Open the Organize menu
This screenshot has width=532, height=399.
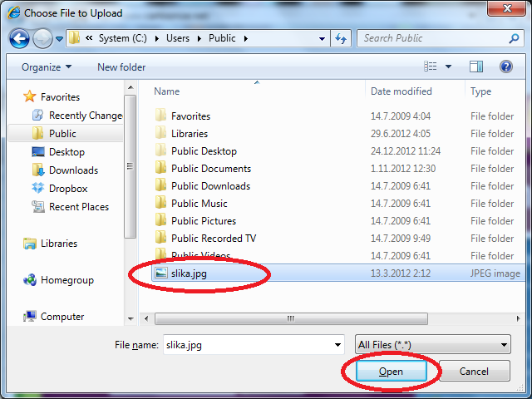coord(47,67)
